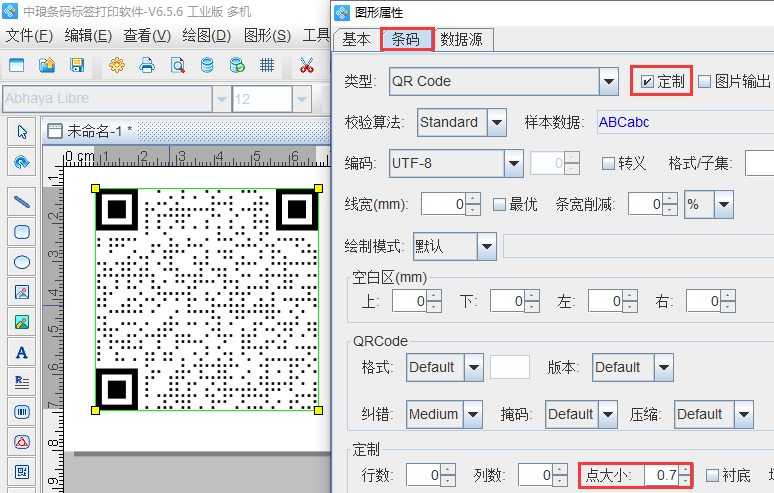The width and height of the screenshot is (774, 493).
Task: Click the scissors cut icon
Action: click(307, 65)
